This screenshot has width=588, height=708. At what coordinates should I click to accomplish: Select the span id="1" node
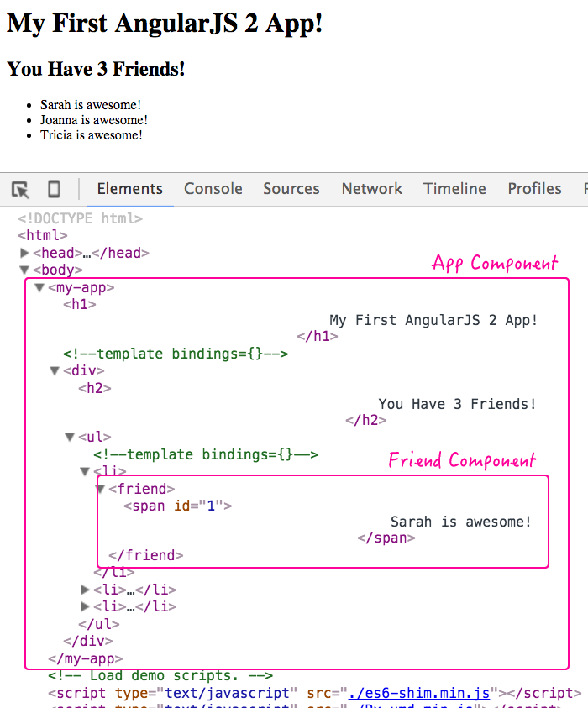(178, 506)
